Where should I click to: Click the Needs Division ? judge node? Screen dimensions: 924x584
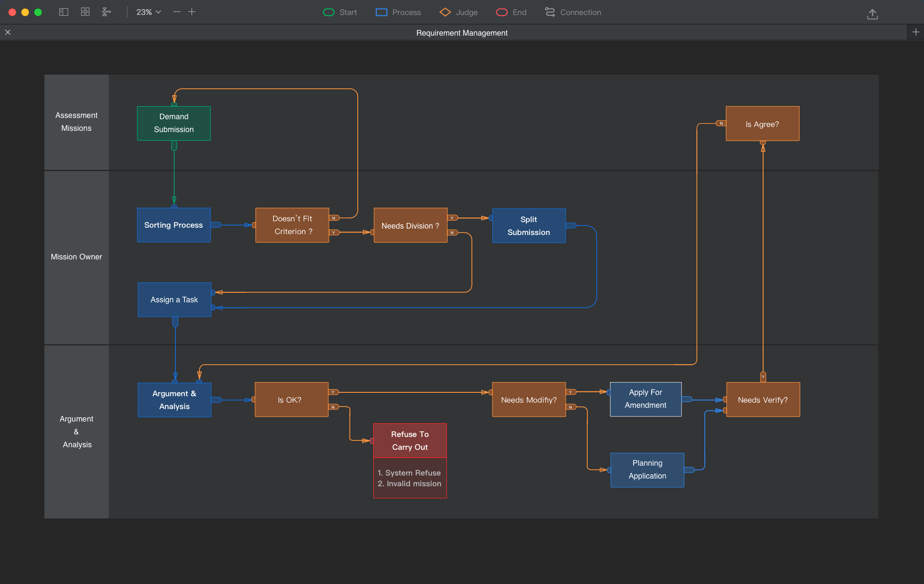pos(410,226)
